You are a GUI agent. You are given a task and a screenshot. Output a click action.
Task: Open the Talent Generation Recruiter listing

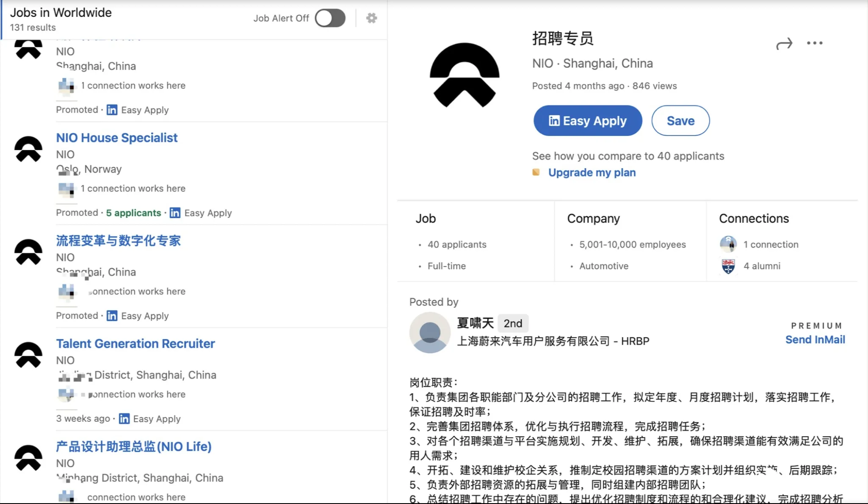(x=135, y=343)
